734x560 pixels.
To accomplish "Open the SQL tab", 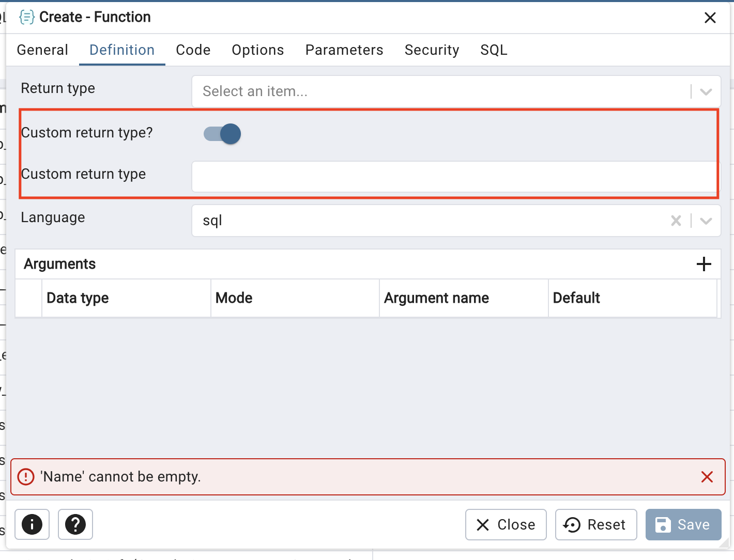I will [494, 50].
